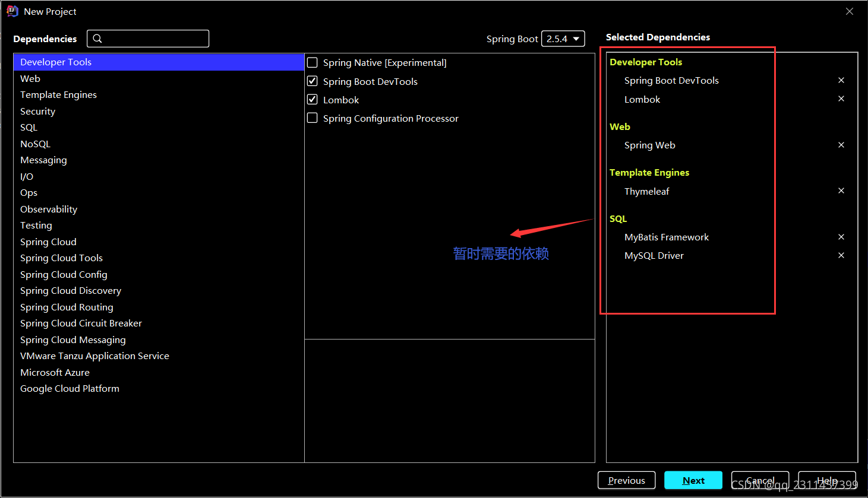Click MySQL Driver in selected dependencies

(654, 256)
